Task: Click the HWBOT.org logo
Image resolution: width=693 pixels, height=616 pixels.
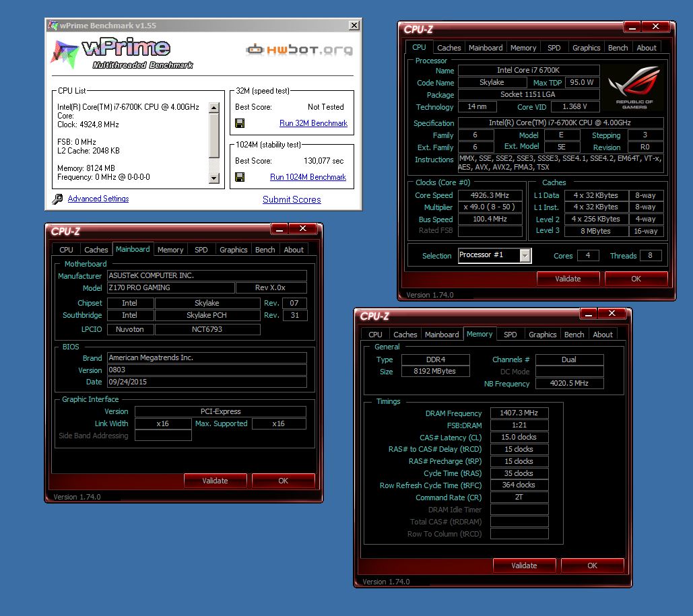Action: tap(299, 50)
